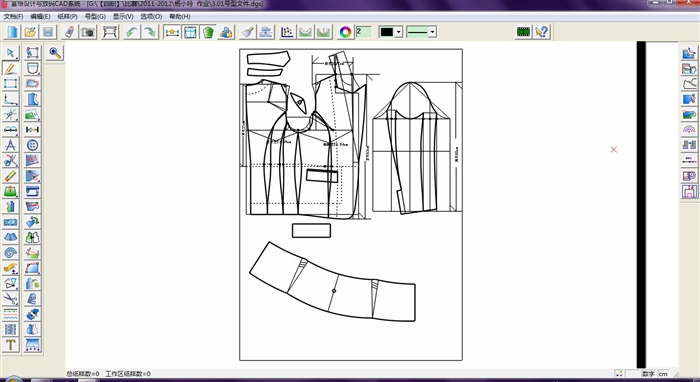
Task: Select the pencil drawing tool
Action: [x=11, y=68]
